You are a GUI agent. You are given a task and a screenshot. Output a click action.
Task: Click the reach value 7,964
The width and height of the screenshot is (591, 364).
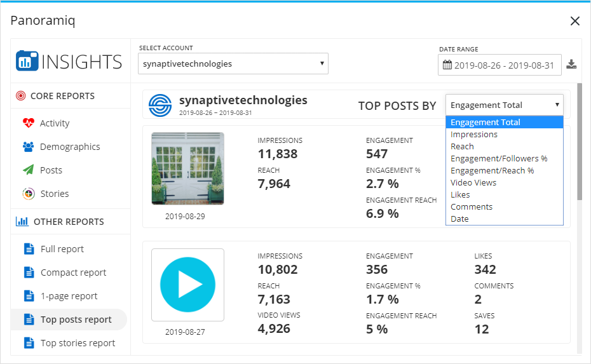[x=274, y=184]
